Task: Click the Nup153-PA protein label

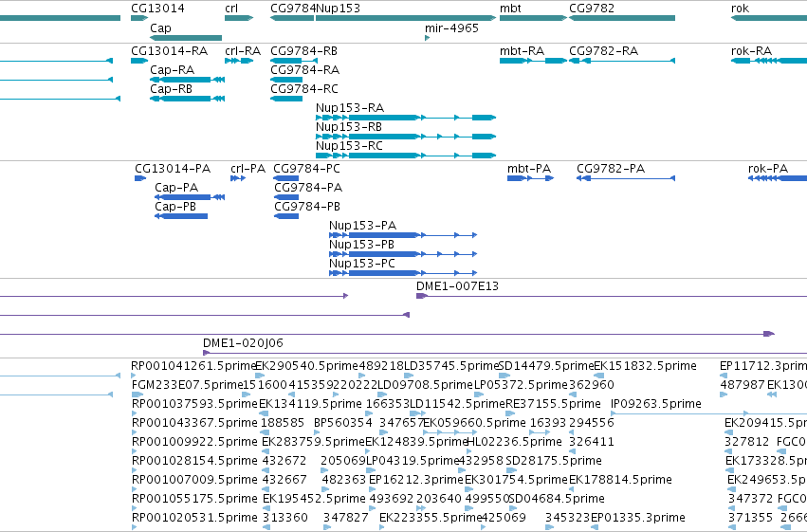Action: (362, 226)
